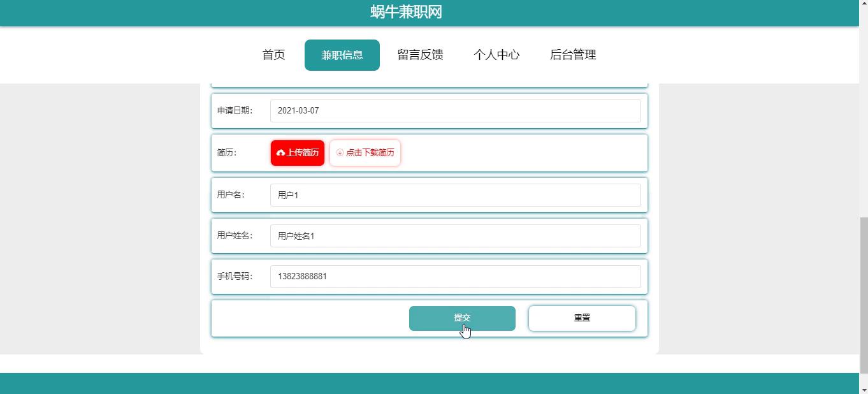Open 后台管理 from the navigation bar
The image size is (868, 394).
[573, 55]
